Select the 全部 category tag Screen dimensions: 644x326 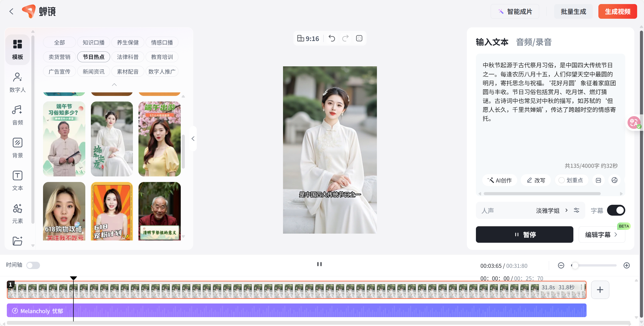(x=59, y=42)
